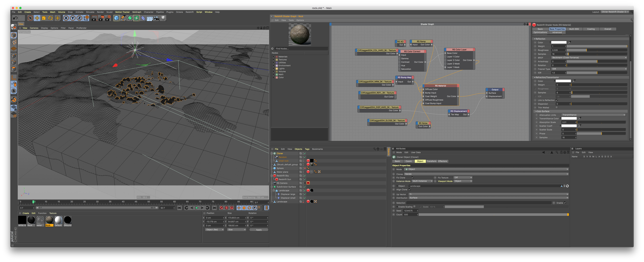Viewport: 644px width, 262px height.
Task: Open Redshift menu in menu bar
Action: point(190,12)
